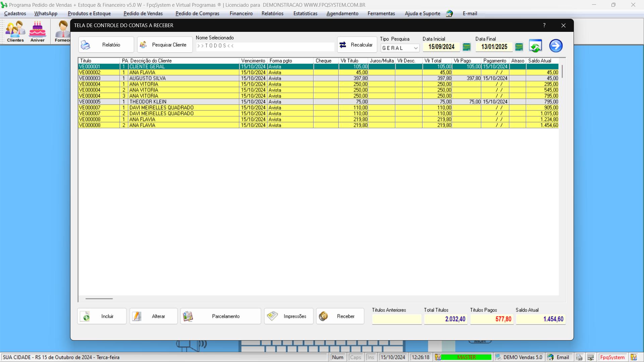Click the Forma pgto column header
This screenshot has height=362, width=644.
coord(290,61)
